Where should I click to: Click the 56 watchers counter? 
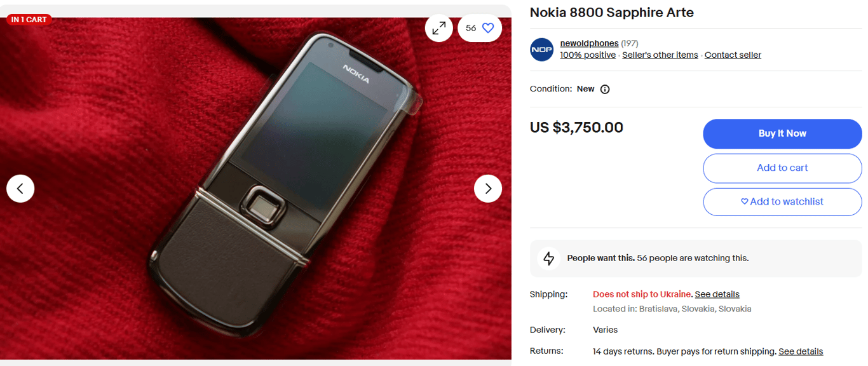471,27
